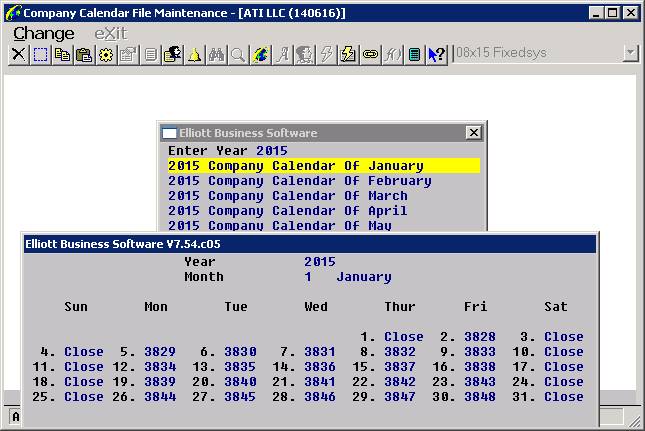Click day 8 value 3832

point(400,352)
